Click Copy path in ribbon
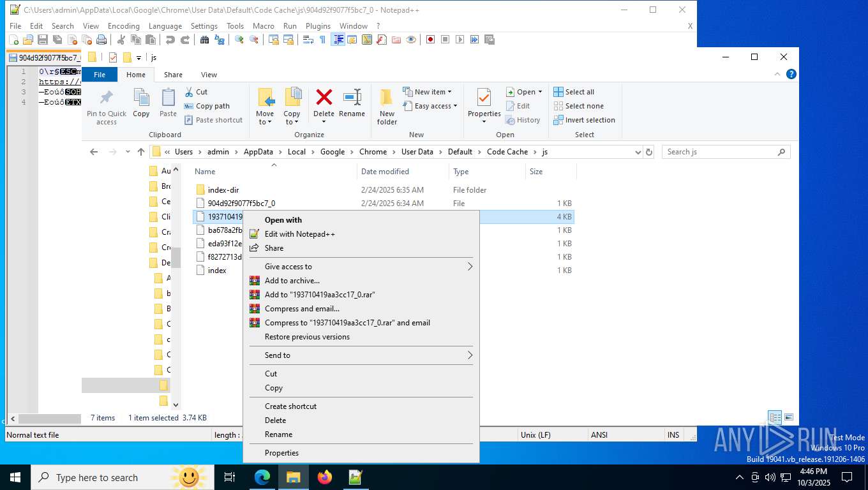 pos(207,106)
